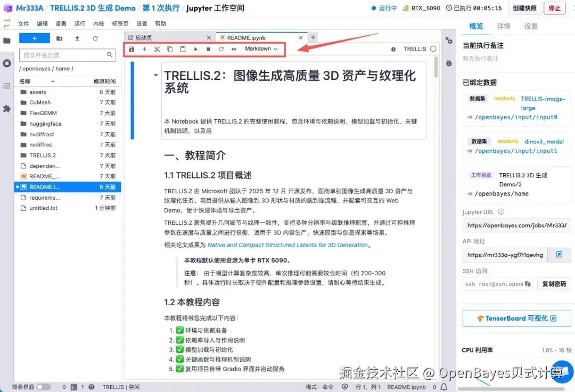Open the API address external link icon

click(559, 255)
